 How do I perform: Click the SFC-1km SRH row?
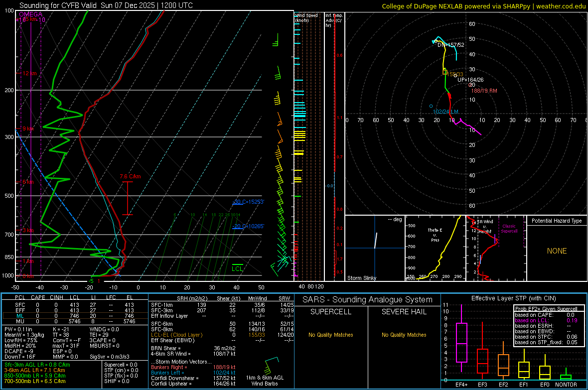click(222, 305)
